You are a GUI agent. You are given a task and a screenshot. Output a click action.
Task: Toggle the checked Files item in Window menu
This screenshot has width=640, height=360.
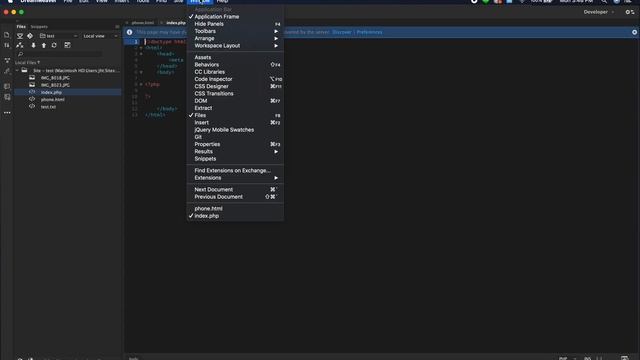coord(236,116)
